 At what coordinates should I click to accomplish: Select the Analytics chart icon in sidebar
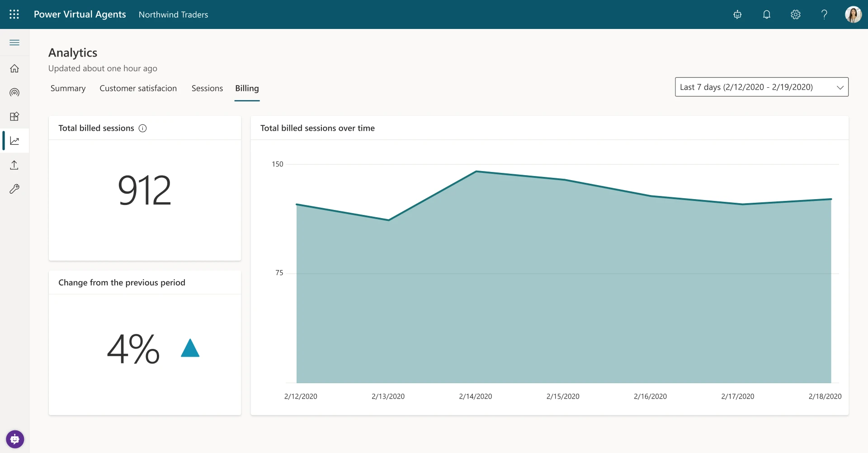point(14,140)
